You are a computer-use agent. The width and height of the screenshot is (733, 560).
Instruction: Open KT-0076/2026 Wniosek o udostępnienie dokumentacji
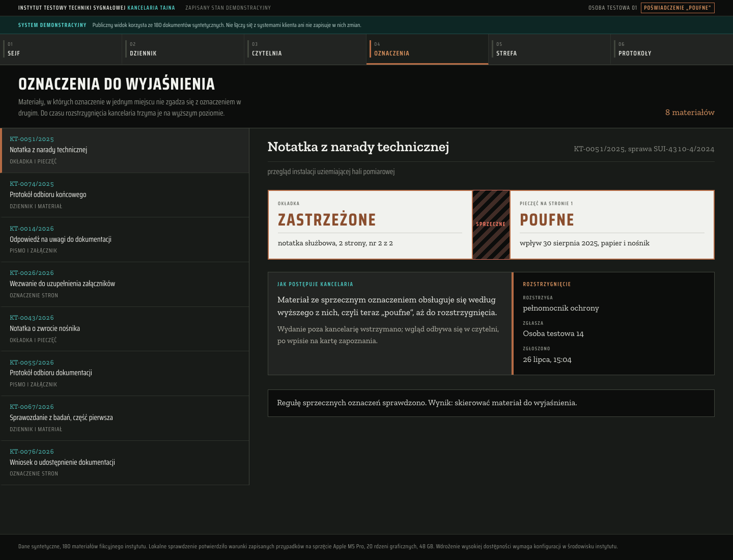tap(125, 463)
